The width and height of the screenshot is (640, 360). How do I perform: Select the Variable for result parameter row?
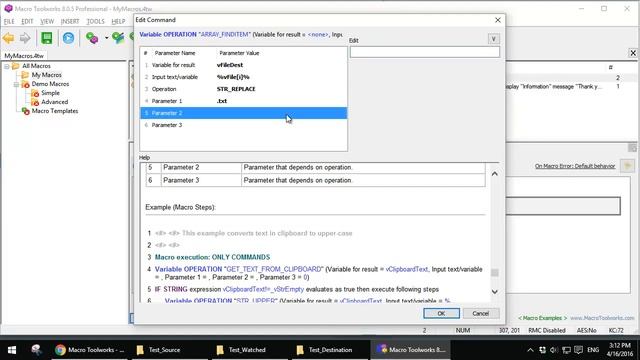[x=244, y=65]
